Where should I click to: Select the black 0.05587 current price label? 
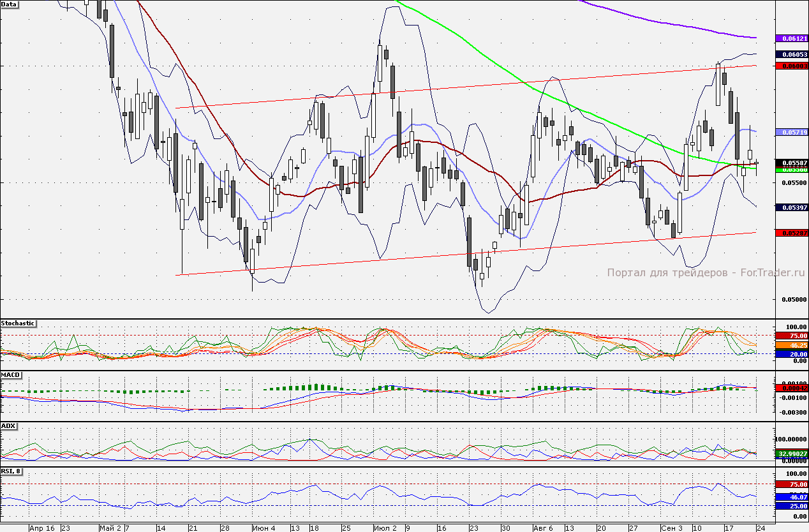pyautogui.click(x=791, y=163)
